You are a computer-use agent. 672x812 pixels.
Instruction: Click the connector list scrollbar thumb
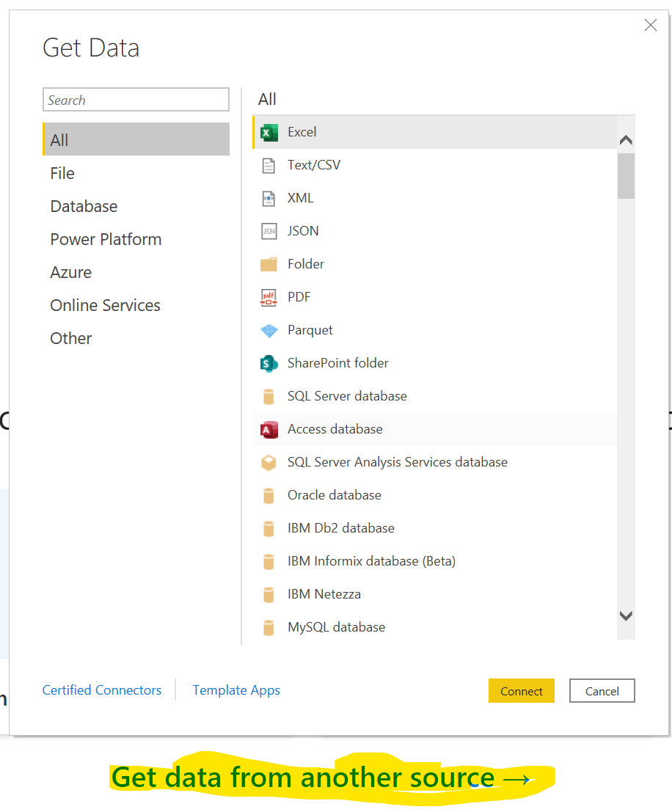(626, 176)
